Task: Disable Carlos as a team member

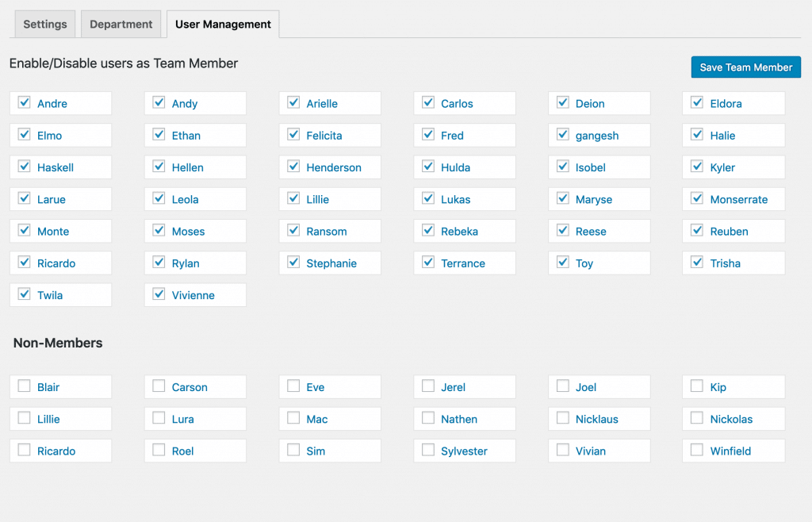Action: tap(427, 103)
